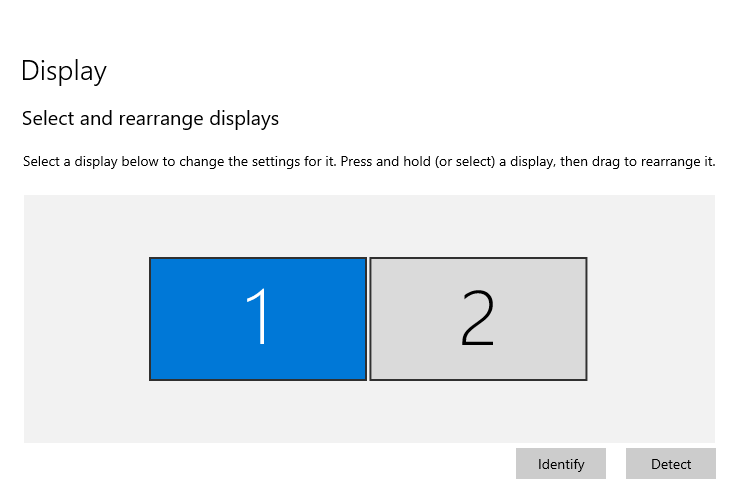The width and height of the screenshot is (751, 503).
Task: Click empty gray area below the monitors
Action: 369,412
